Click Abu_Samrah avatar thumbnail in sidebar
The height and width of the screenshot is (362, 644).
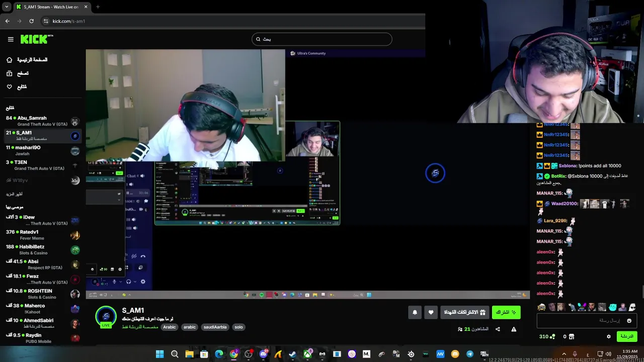[x=75, y=122]
